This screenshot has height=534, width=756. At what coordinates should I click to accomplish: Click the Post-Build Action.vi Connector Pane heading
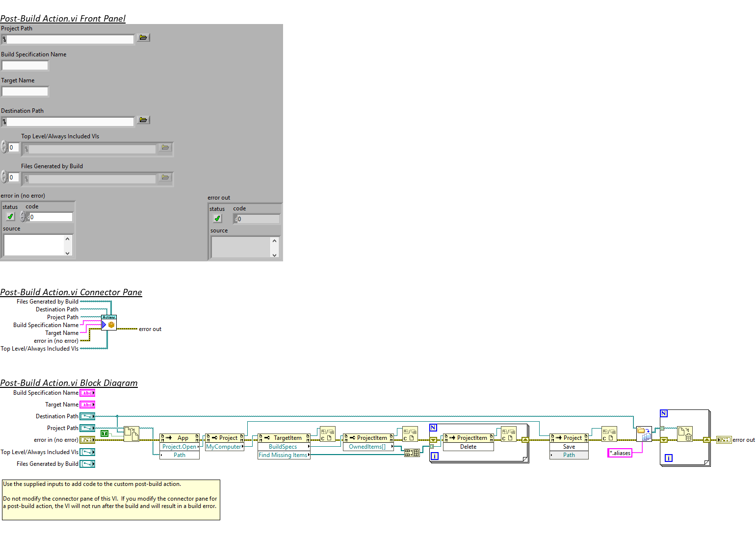(x=71, y=292)
